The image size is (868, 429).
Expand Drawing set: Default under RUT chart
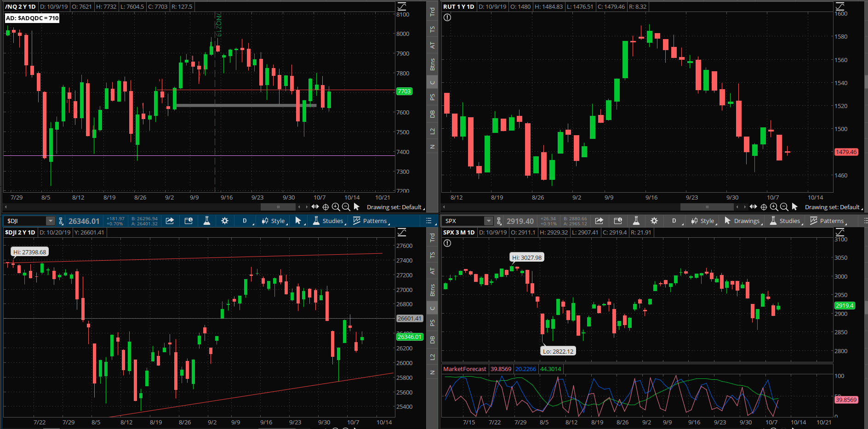click(x=833, y=207)
